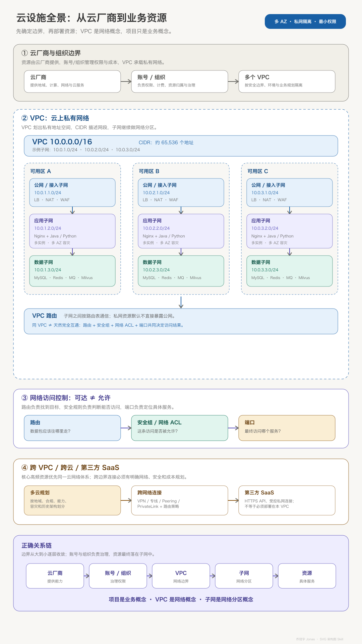Select the 云厂商 card listing "提供地域、计算、网络与云服务"
This screenshot has height=644, width=362.
point(72,81)
